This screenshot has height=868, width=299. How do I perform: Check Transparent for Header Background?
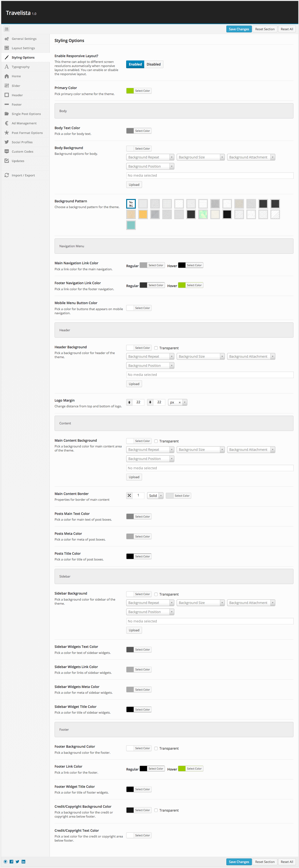pos(156,348)
